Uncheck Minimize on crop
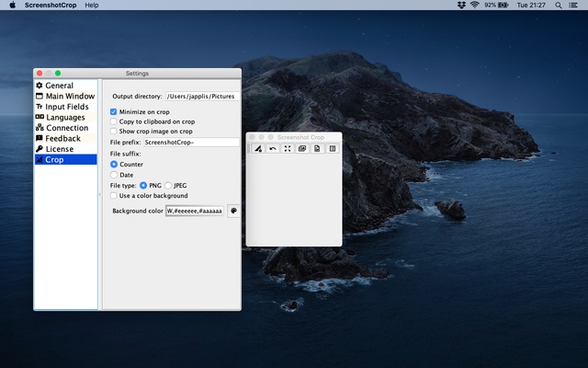Viewport: 588px width, 368px height. (113, 112)
